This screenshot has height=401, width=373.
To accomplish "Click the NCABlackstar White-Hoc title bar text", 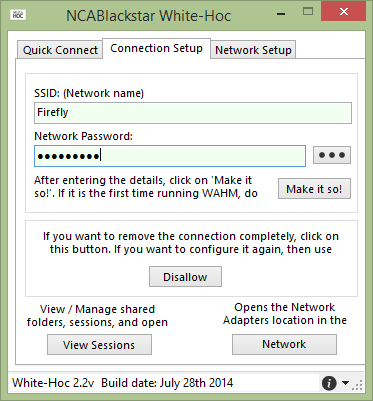I will point(148,16).
